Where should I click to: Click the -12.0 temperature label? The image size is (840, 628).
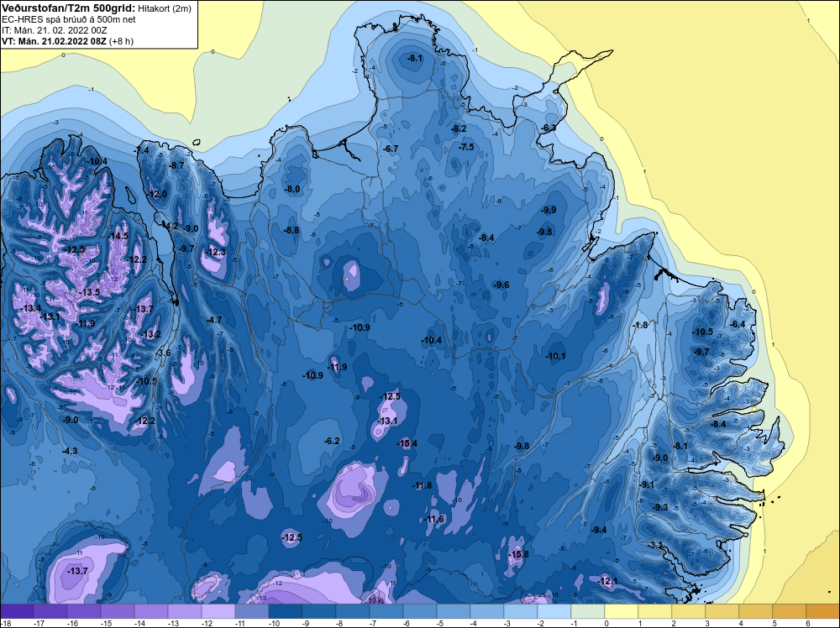158,194
